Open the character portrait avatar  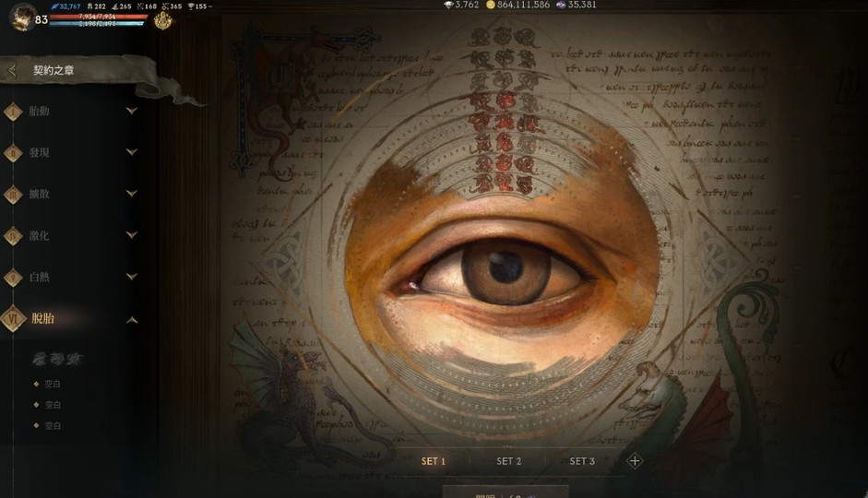(21, 17)
